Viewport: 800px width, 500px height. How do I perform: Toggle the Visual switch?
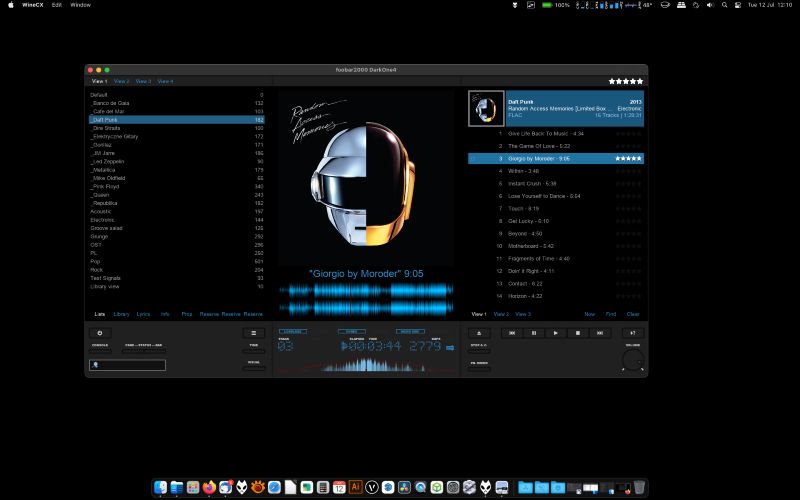pos(254,367)
